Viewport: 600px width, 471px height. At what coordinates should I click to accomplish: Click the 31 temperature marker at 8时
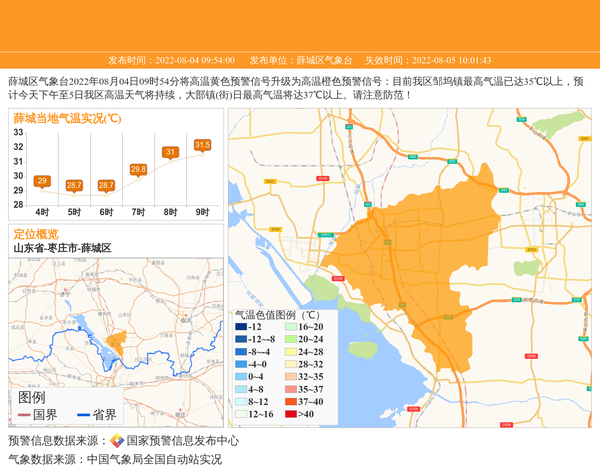tap(170, 152)
